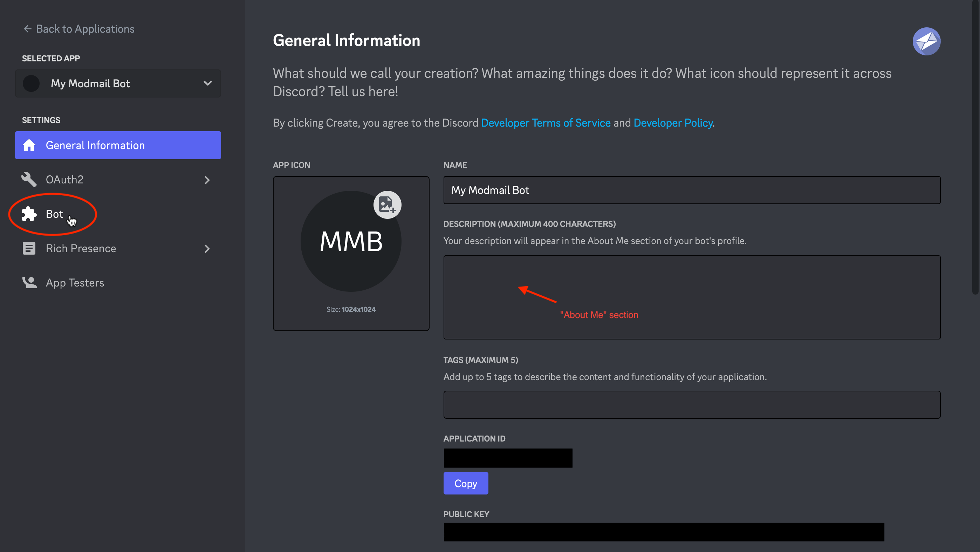Click the envelope icon in top right
The width and height of the screenshot is (980, 552).
(926, 41)
